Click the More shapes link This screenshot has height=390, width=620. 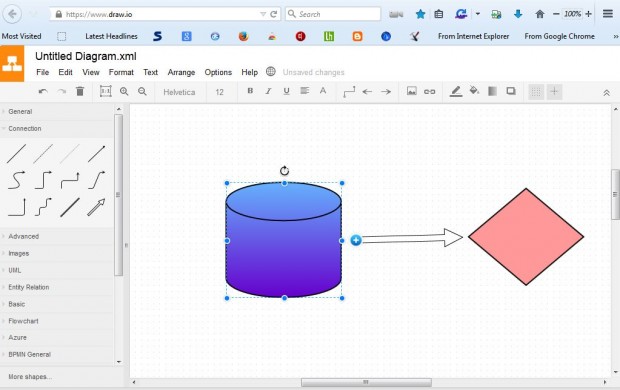(30, 377)
